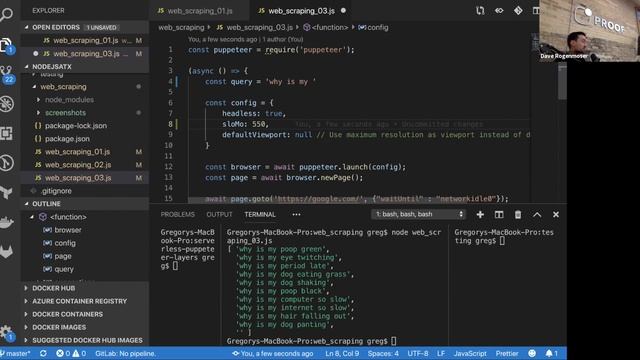Expand the screenshots folder

point(39,113)
